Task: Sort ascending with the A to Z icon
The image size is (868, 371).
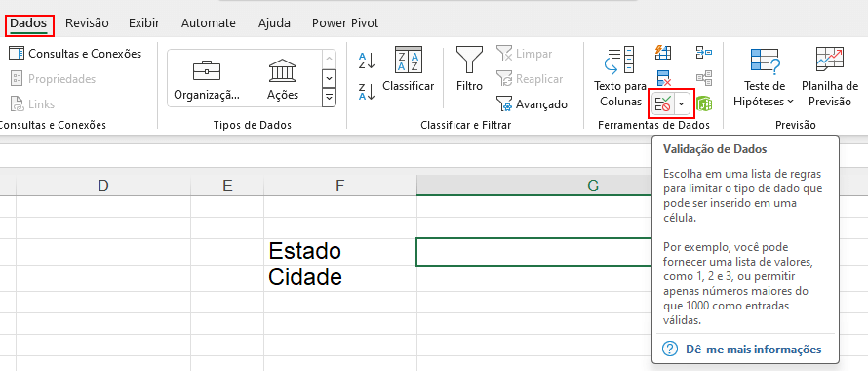Action: point(367,60)
